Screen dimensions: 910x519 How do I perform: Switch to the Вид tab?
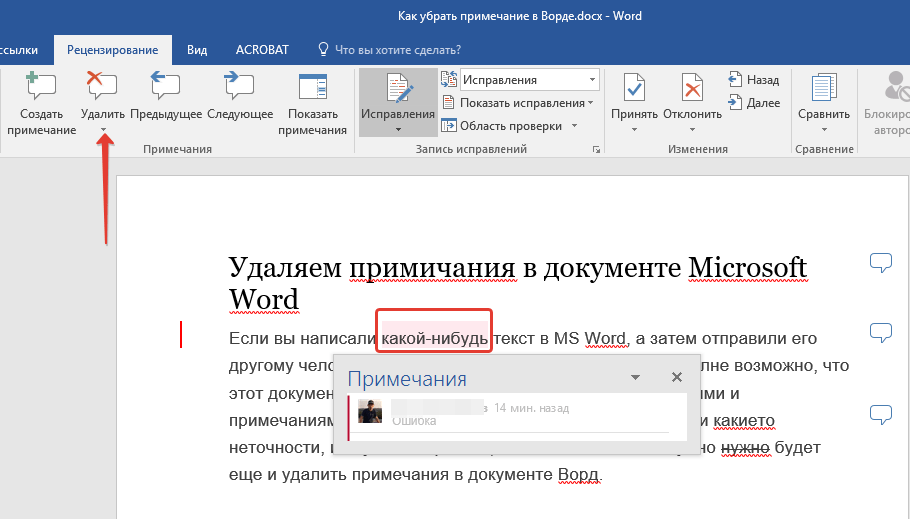point(197,49)
